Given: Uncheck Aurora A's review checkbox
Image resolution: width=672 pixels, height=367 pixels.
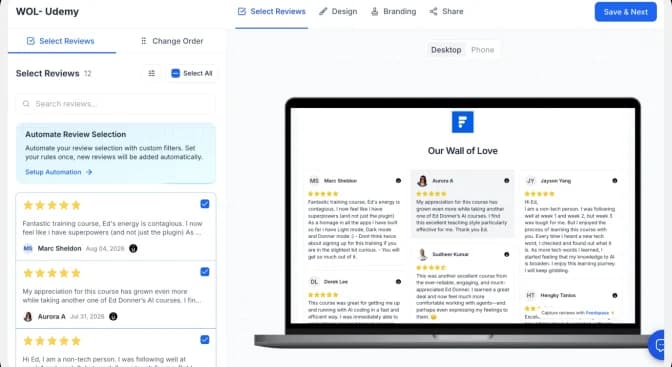Looking at the screenshot, I should (x=205, y=272).
